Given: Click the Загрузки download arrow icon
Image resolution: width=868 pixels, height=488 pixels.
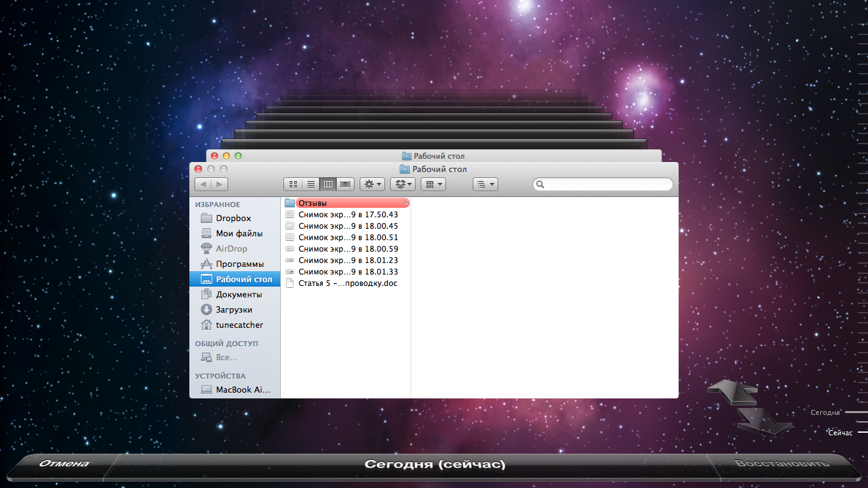Looking at the screenshot, I should 206,309.
